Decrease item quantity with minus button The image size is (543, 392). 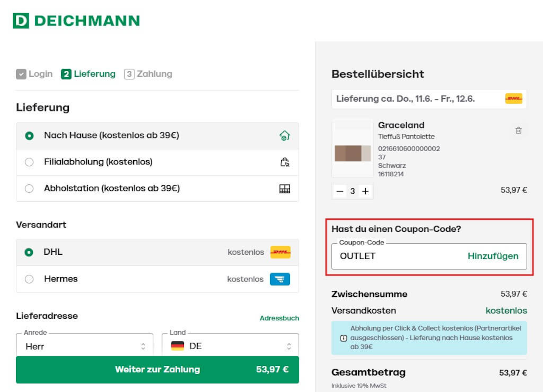(x=340, y=191)
